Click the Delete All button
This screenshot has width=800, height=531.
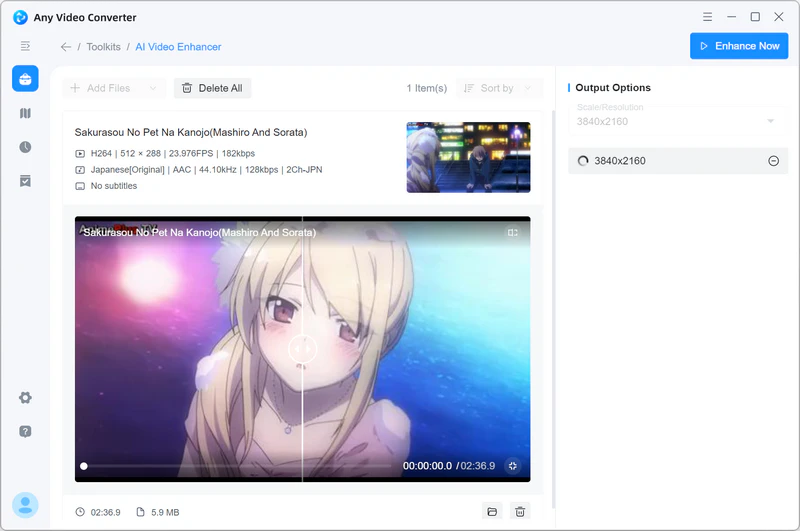[x=212, y=88]
